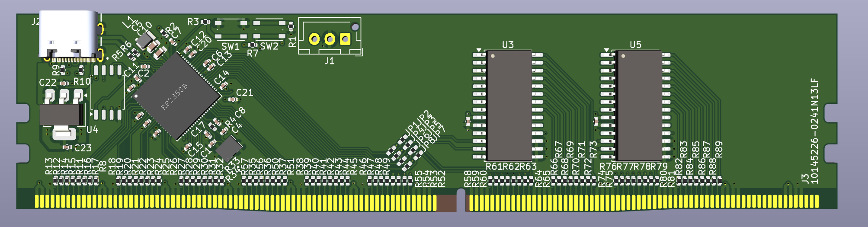Screen dimensions: 868x227
Task: Click the R3 resistor near SW1
Action: (205, 22)
